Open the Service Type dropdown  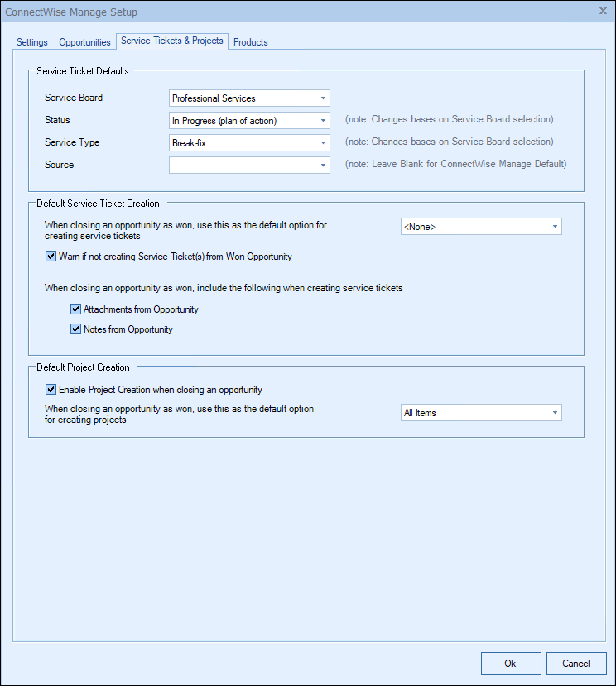(x=249, y=142)
